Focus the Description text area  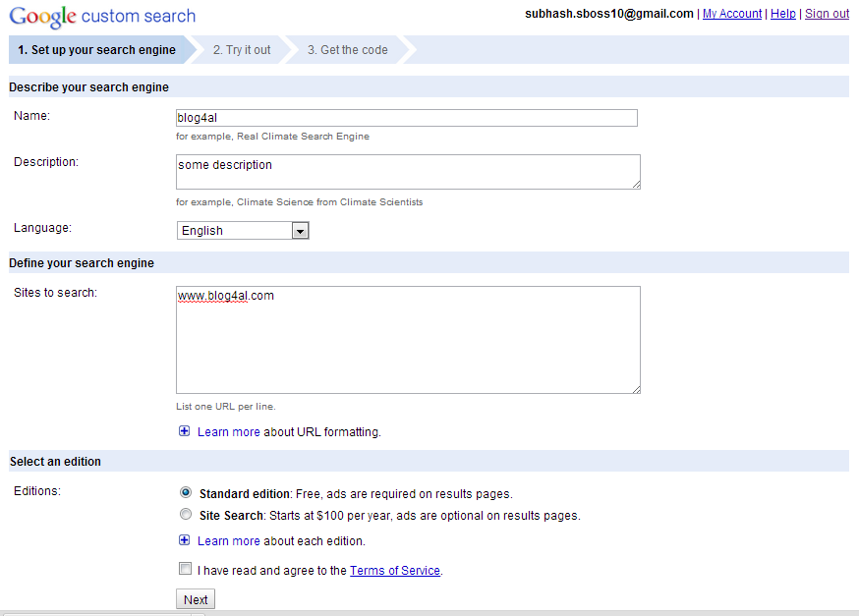[408, 172]
